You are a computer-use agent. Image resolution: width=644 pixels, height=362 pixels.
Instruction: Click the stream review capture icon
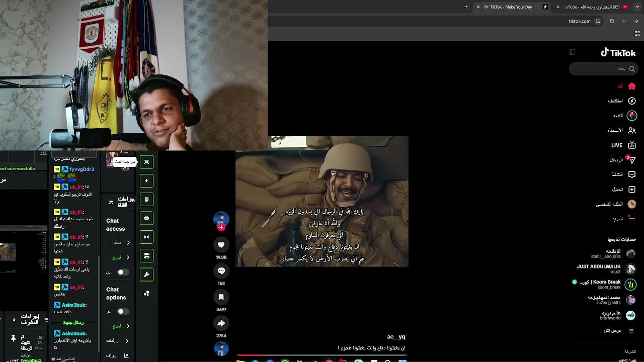pyautogui.click(x=146, y=161)
